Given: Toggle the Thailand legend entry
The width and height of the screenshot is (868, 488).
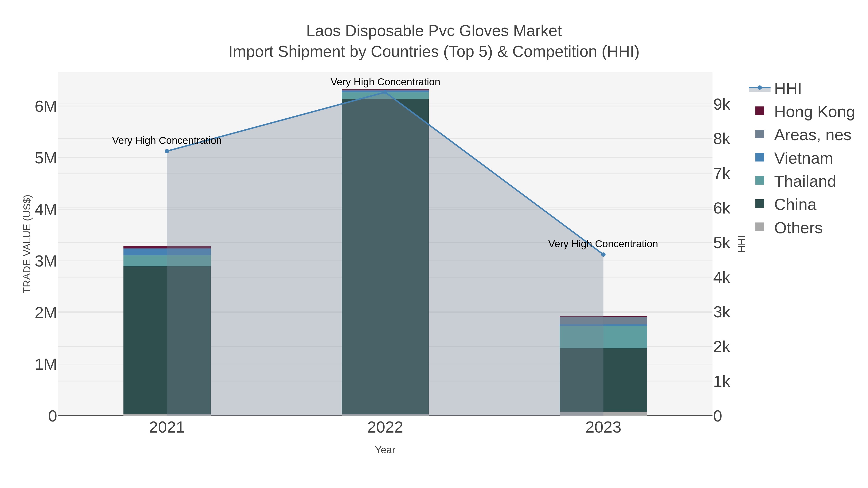Looking at the screenshot, I should pos(795,181).
